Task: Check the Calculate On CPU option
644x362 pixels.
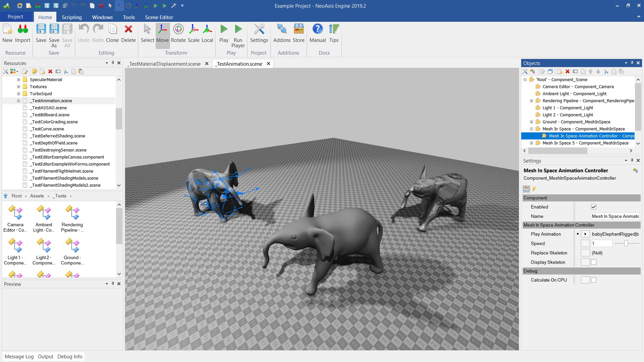Action: [594, 280]
